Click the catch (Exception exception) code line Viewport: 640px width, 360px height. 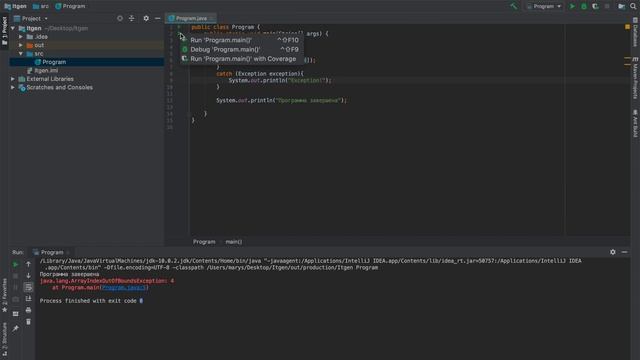coord(260,73)
